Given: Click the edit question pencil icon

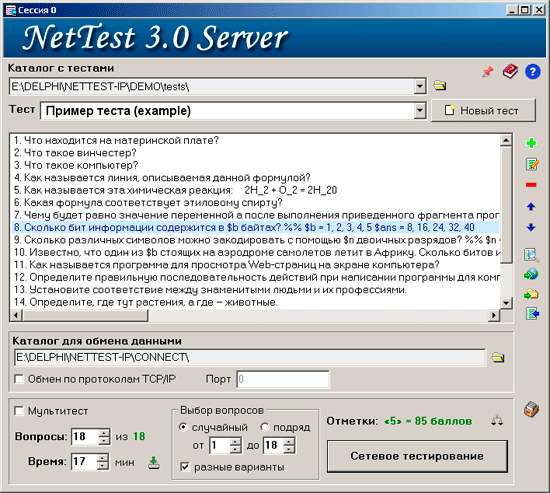Looking at the screenshot, I should (532, 164).
